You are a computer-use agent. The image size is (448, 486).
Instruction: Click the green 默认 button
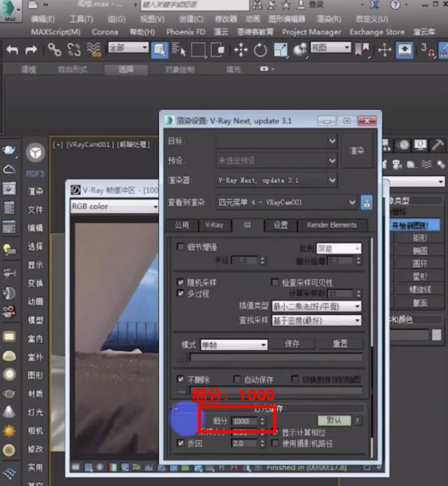coord(334,421)
